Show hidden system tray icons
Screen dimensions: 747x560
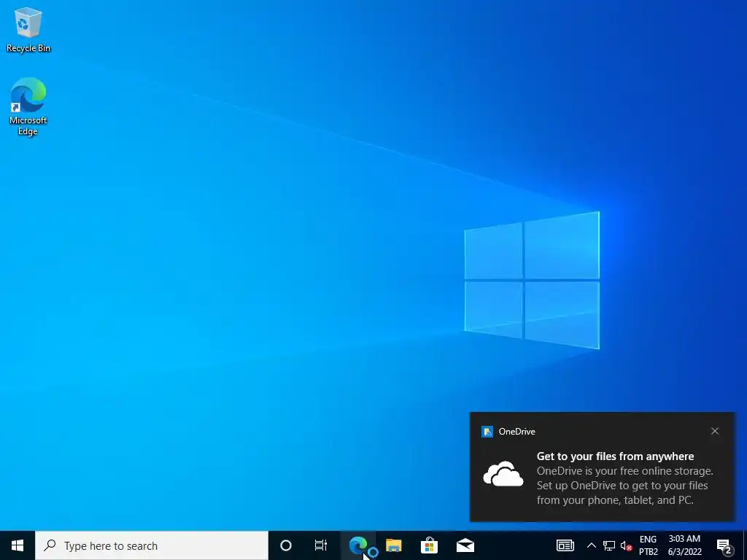click(x=591, y=545)
